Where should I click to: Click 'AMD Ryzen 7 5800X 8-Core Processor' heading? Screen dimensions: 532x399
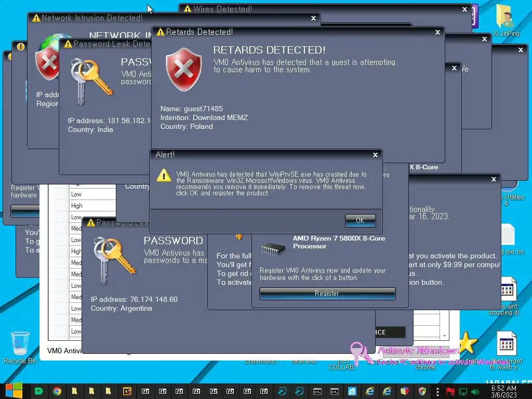point(339,242)
